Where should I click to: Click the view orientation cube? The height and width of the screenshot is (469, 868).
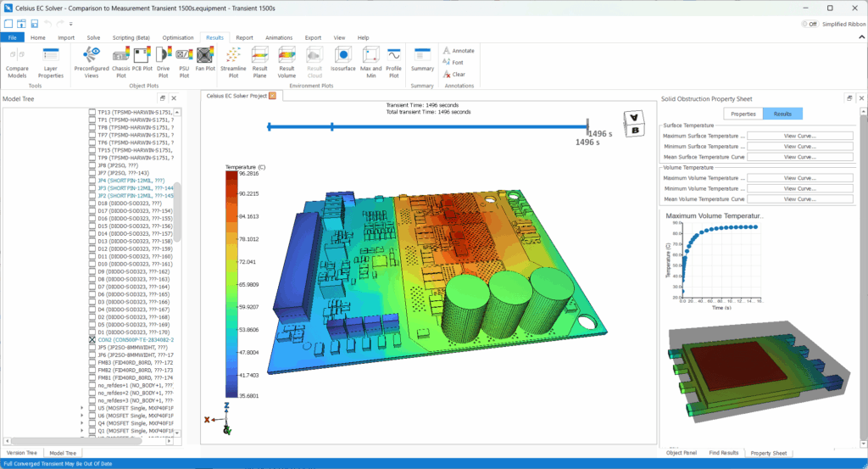pyautogui.click(x=634, y=123)
